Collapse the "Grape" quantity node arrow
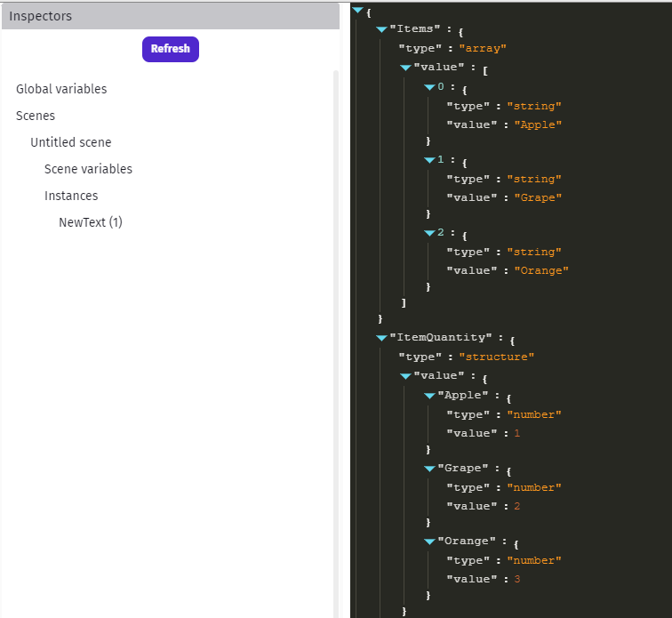The width and height of the screenshot is (672, 618). pyautogui.click(x=429, y=469)
